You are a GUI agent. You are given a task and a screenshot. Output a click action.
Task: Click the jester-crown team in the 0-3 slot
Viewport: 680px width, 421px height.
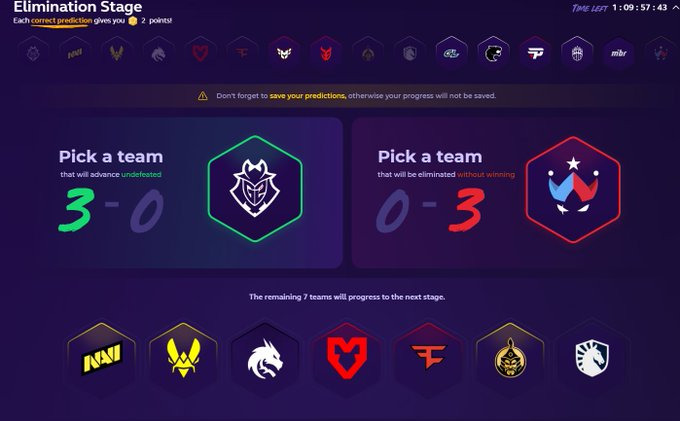tap(573, 189)
